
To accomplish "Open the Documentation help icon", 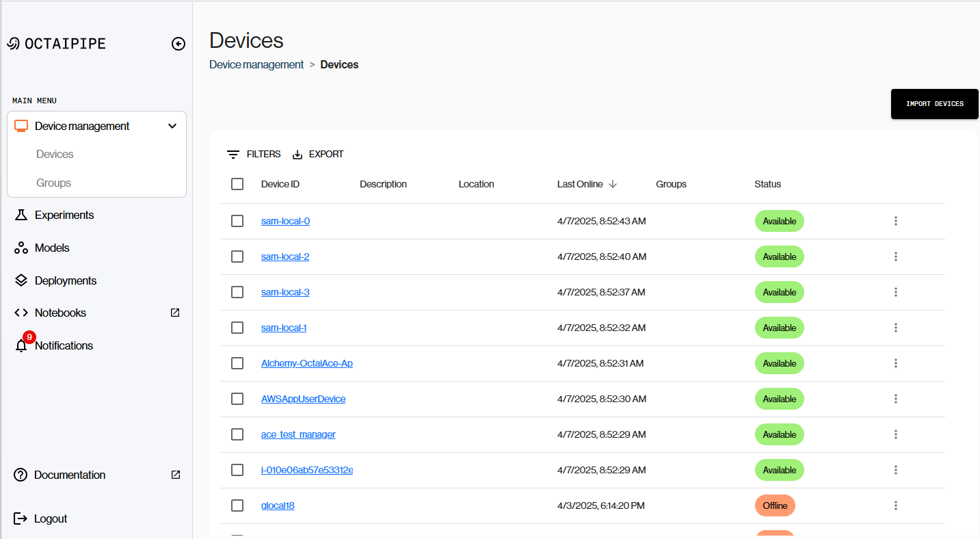I will pyautogui.click(x=21, y=475).
